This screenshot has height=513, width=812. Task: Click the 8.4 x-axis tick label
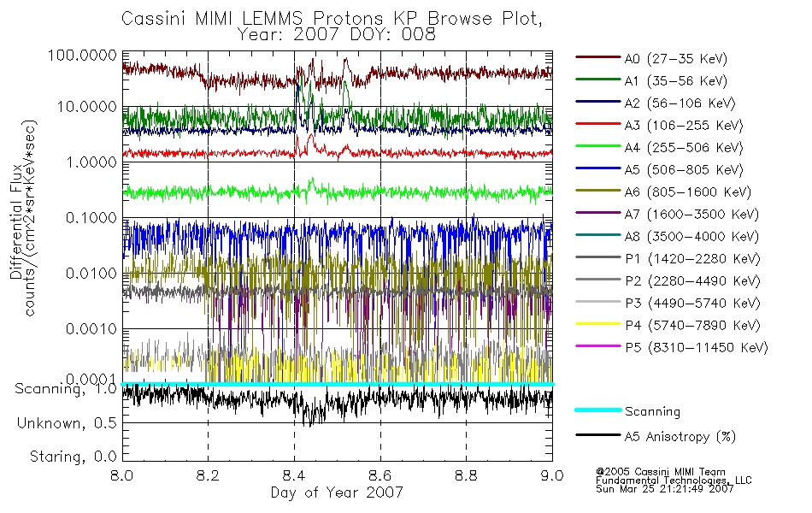tap(294, 475)
